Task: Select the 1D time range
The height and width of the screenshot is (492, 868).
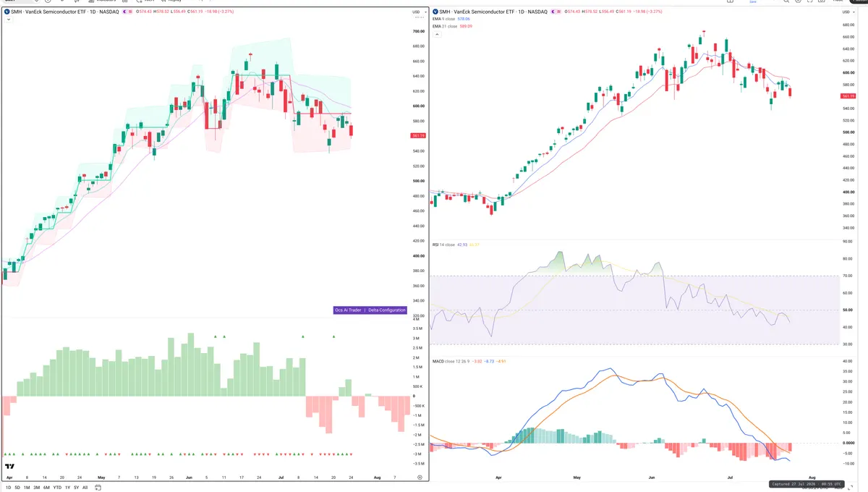Action: pos(8,488)
